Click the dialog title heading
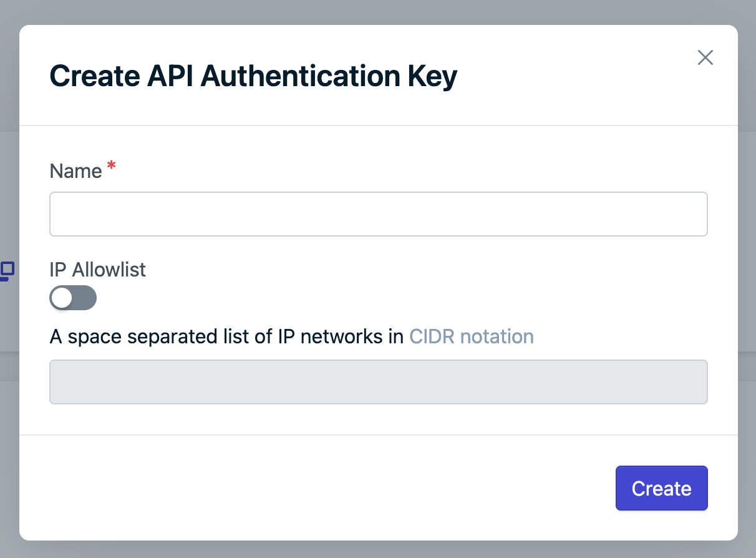Image resolution: width=756 pixels, height=558 pixels. (253, 76)
